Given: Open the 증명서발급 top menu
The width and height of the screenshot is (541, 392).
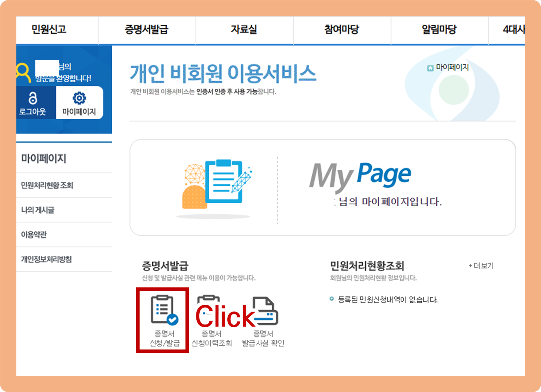Looking at the screenshot, I should coord(146,29).
